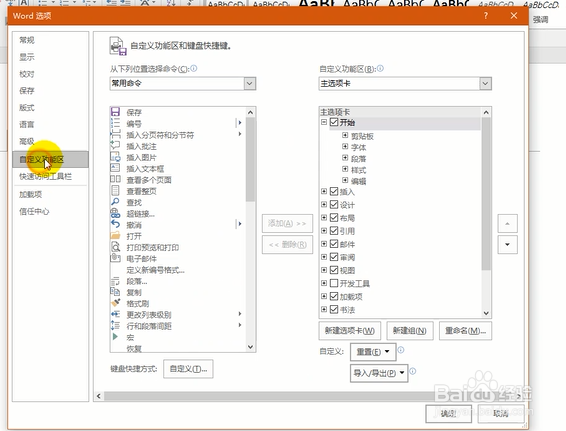Click the 新建组(N) button
The image size is (566, 431).
tap(410, 331)
